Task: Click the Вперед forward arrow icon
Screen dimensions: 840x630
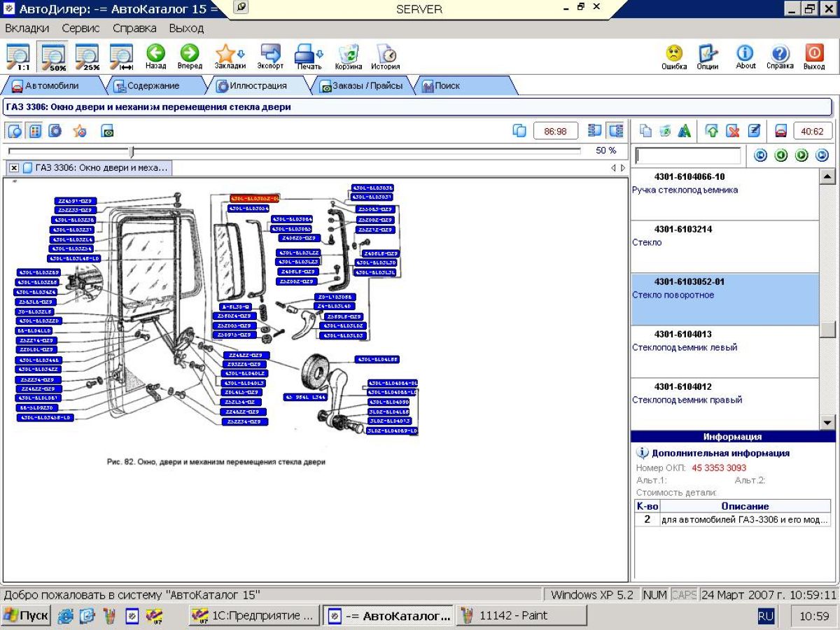Action: coord(190,53)
